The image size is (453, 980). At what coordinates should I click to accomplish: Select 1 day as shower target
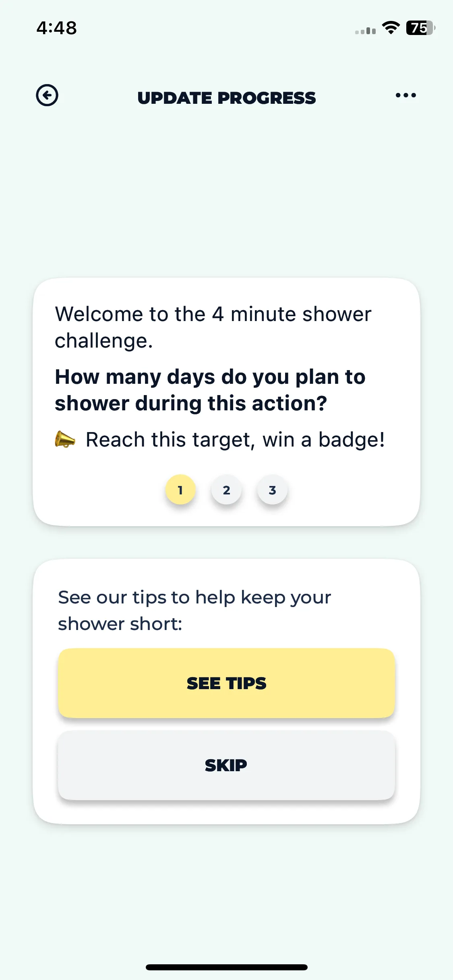pyautogui.click(x=180, y=490)
